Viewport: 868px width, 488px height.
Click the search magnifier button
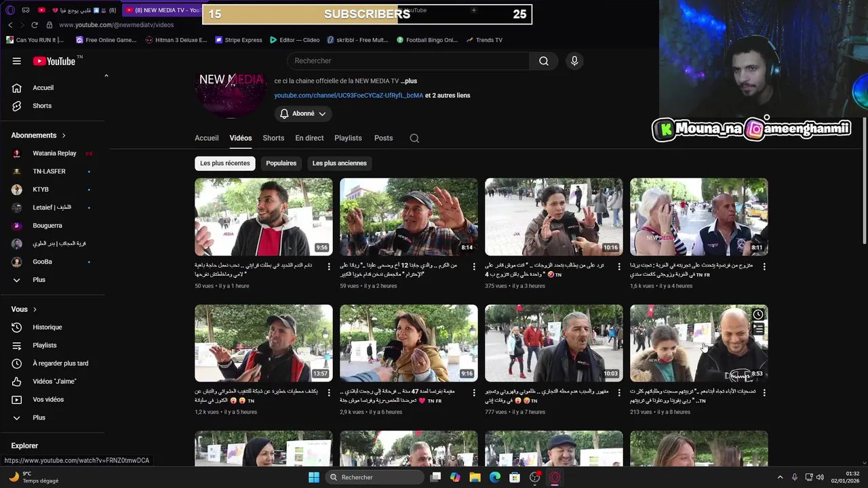(544, 61)
